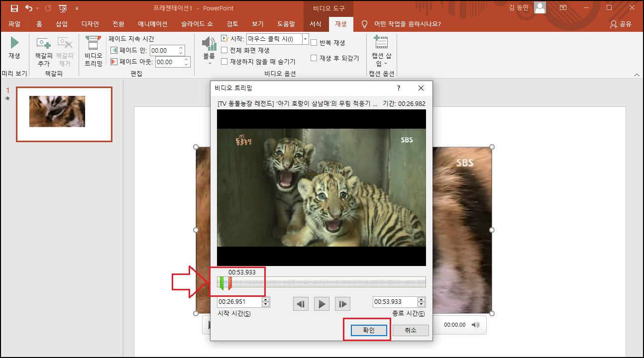Open the Undo history dropdown arrow
This screenshot has width=644, height=358.
[x=37, y=8]
